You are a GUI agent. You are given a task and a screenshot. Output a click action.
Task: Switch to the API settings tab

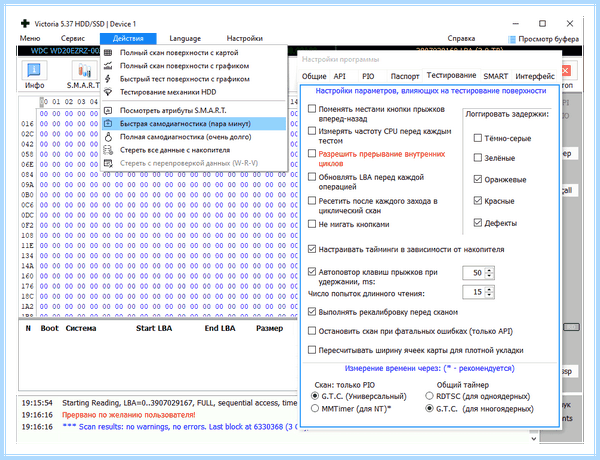tap(340, 76)
